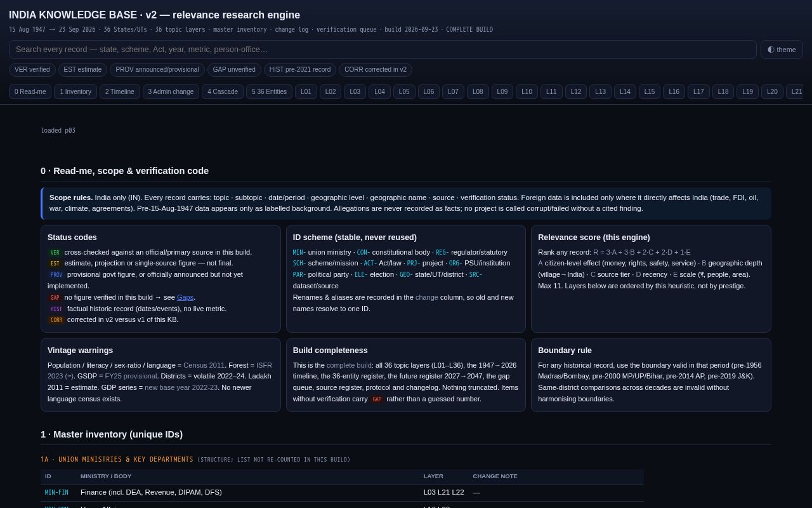812x508 pixels.
Task: Select the L03 L21 L22 layer cell
Action: 443,492
